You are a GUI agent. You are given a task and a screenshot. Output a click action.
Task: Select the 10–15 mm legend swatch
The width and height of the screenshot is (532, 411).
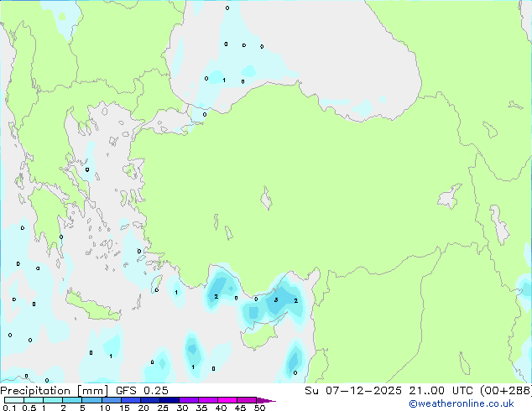tap(111, 400)
